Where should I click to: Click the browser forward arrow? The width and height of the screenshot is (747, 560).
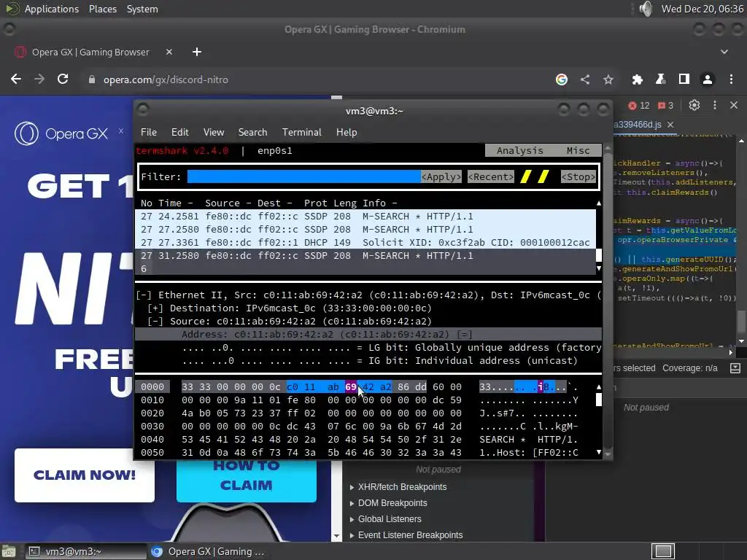39,79
